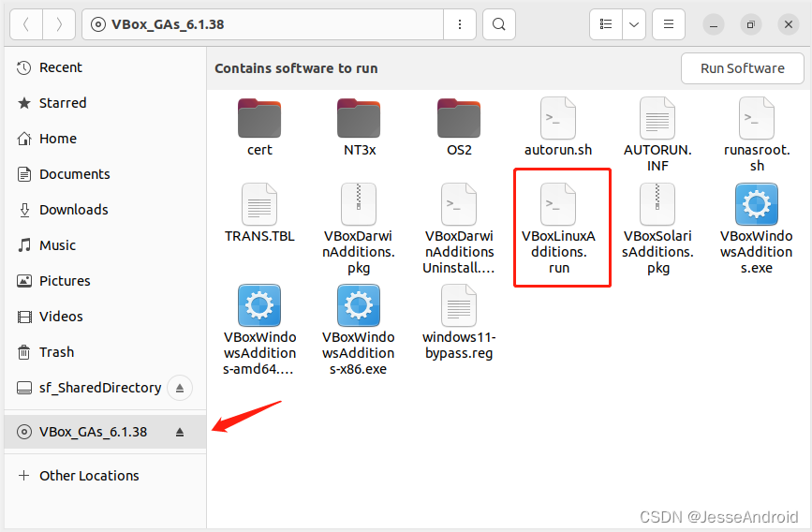Eject VBox_GAs_6.1.38 disc using eject icon
This screenshot has height=532, width=812.
point(180,432)
